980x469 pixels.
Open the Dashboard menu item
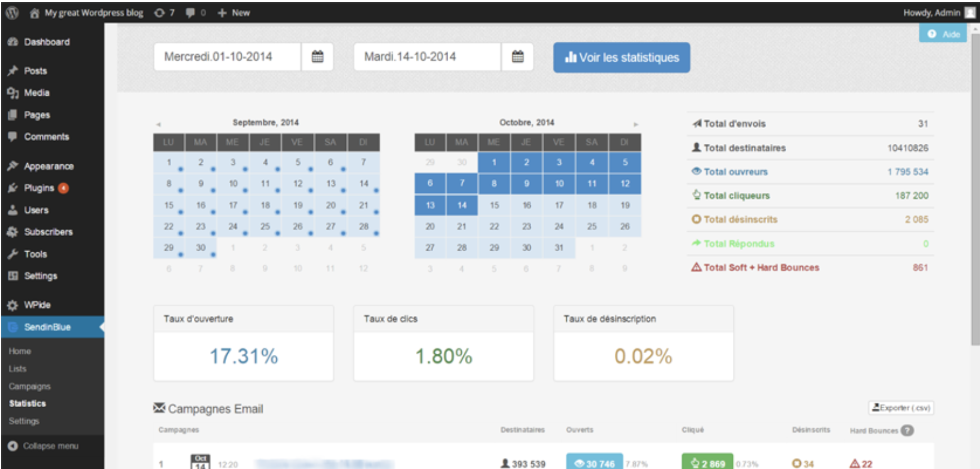point(46,42)
